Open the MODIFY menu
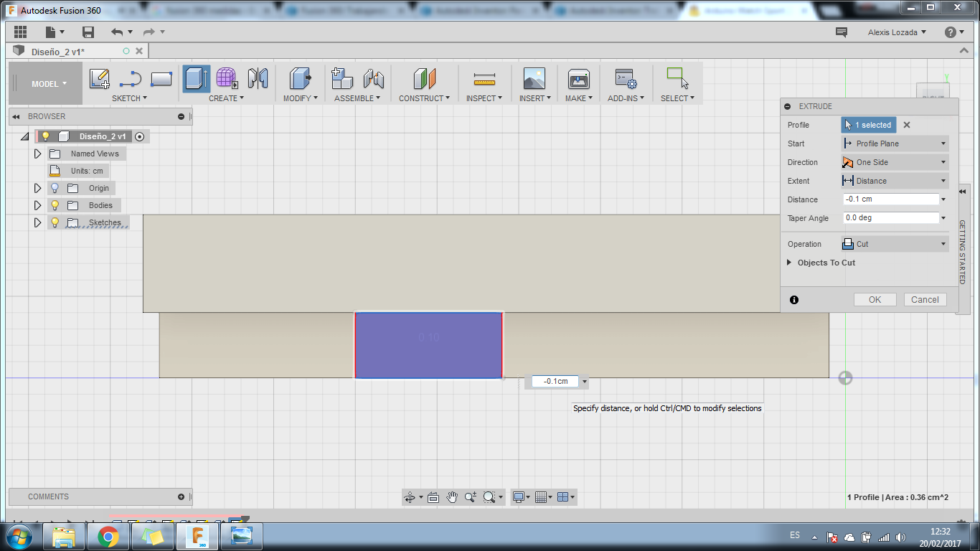Screen dimensions: 980x551 coord(300,98)
